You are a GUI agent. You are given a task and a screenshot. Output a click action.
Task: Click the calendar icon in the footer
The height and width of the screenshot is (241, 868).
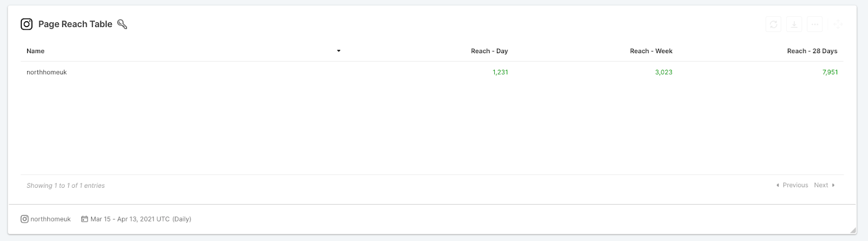[85, 219]
